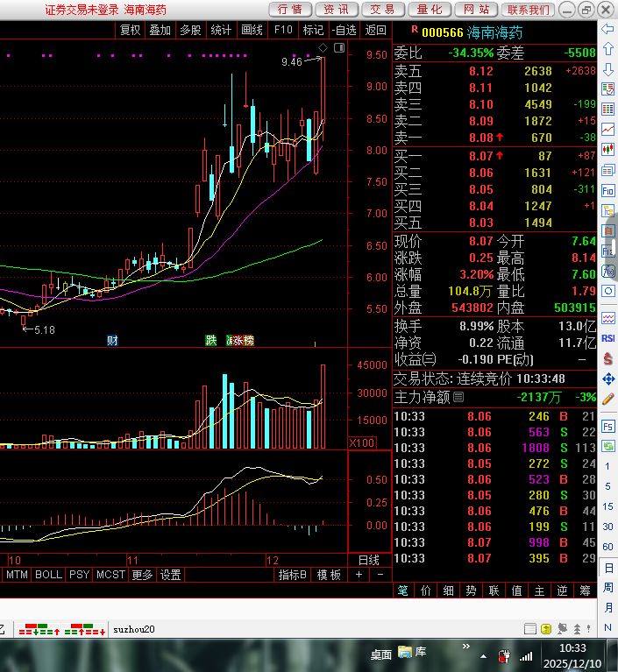Toggle the side panel icon above the chart
The height and width of the screenshot is (672, 618).
tap(339, 47)
